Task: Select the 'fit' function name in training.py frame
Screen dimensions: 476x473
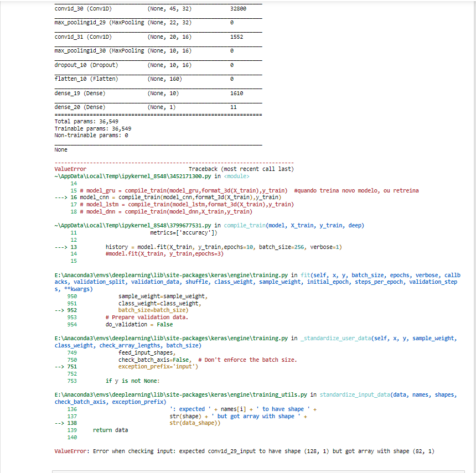Action: pos(305,276)
